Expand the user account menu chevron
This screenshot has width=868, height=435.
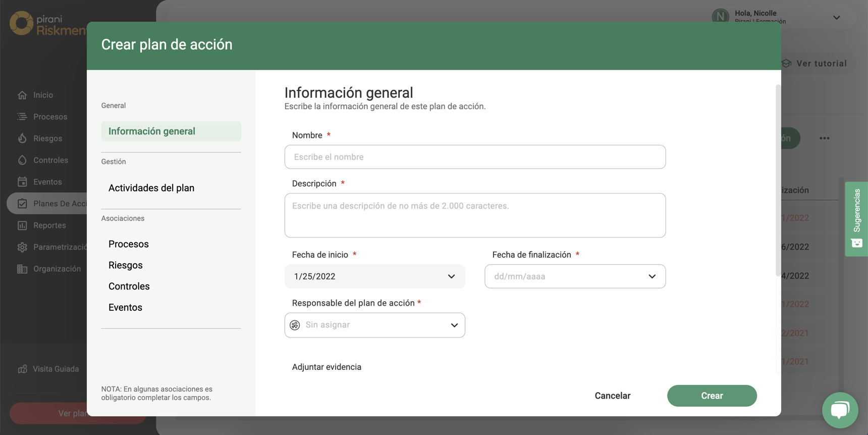[x=836, y=18]
